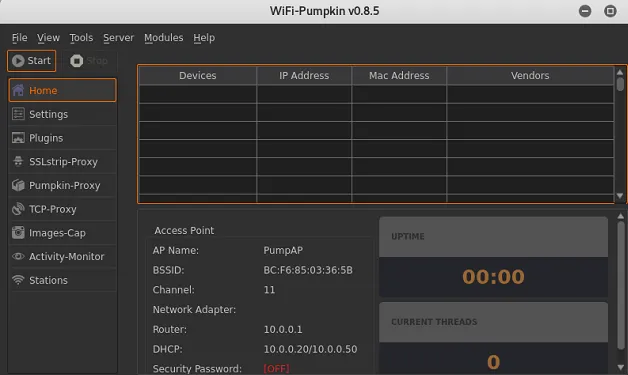
Task: Open the Home house icon
Action: point(18,90)
